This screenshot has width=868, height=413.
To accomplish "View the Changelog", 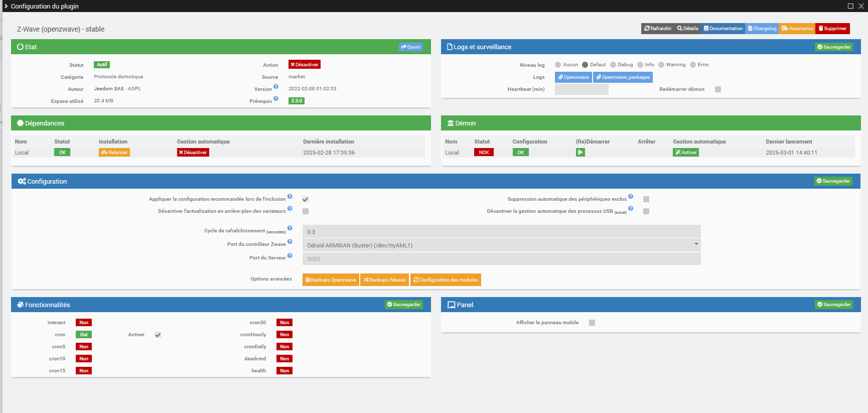I will pos(762,29).
